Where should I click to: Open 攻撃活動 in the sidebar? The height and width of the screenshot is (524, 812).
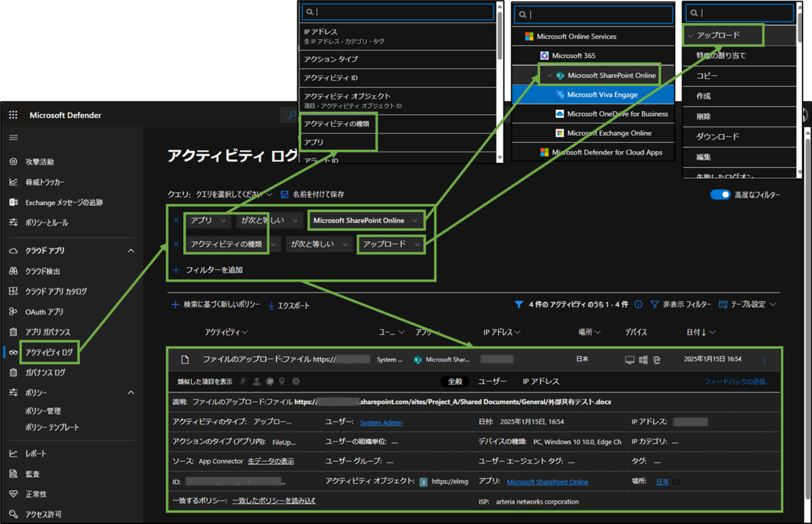tap(41, 162)
